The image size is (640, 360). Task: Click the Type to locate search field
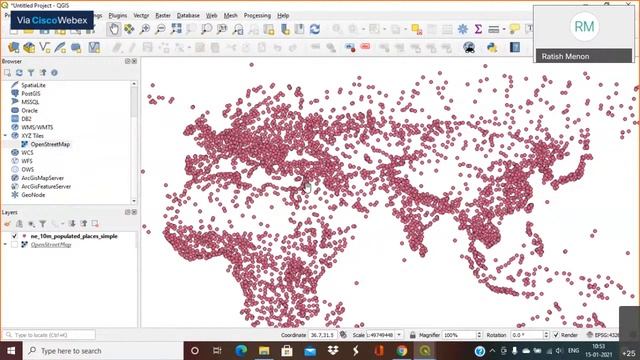pos(49,335)
